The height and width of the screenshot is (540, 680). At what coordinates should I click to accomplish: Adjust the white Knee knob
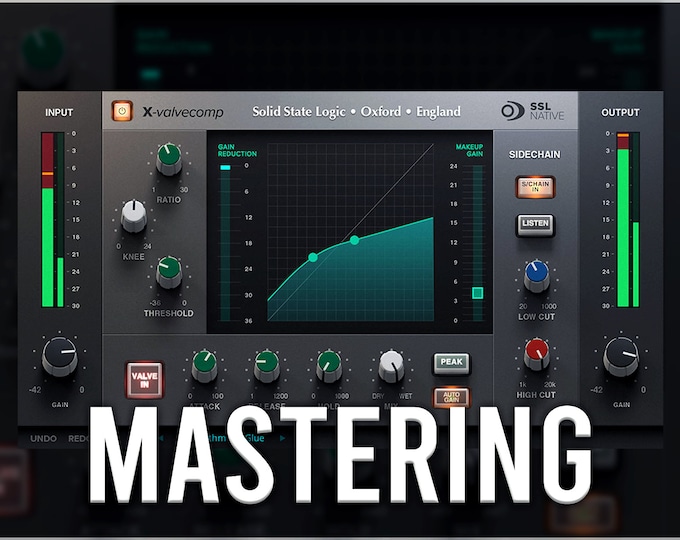(134, 216)
